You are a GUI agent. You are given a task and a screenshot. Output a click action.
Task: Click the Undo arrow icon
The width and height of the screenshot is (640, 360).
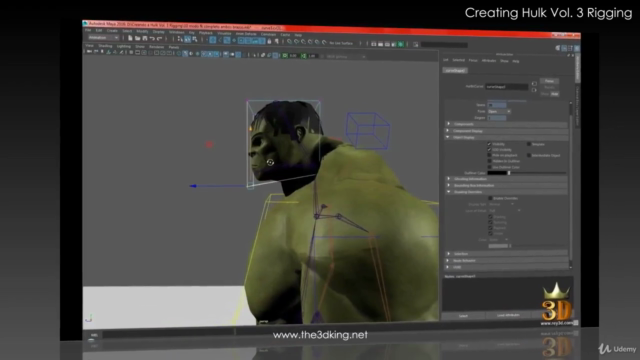(x=152, y=38)
